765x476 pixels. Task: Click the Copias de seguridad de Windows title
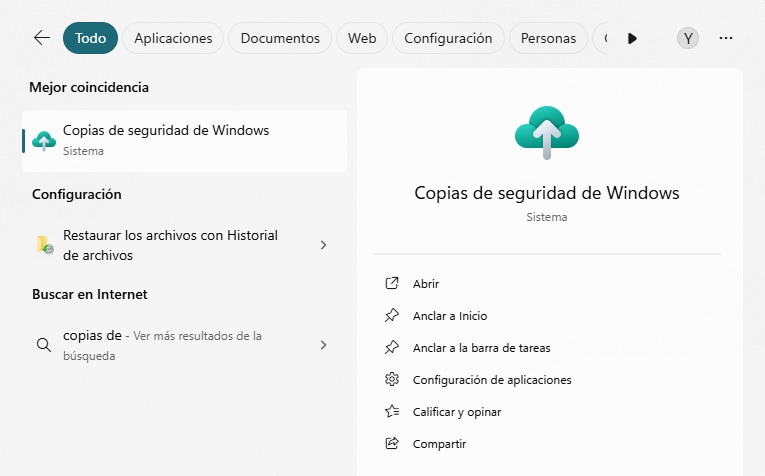coord(547,193)
